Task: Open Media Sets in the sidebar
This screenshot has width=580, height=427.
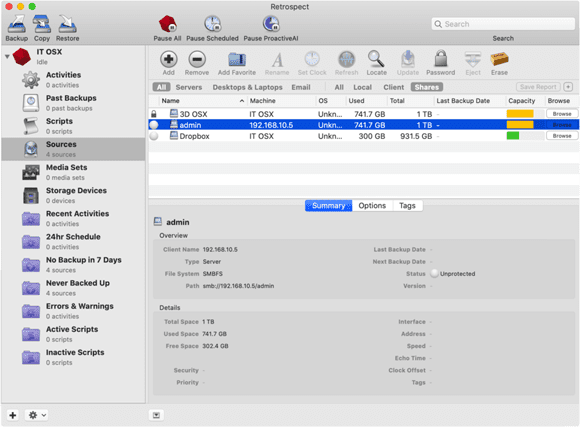Action: point(73,172)
